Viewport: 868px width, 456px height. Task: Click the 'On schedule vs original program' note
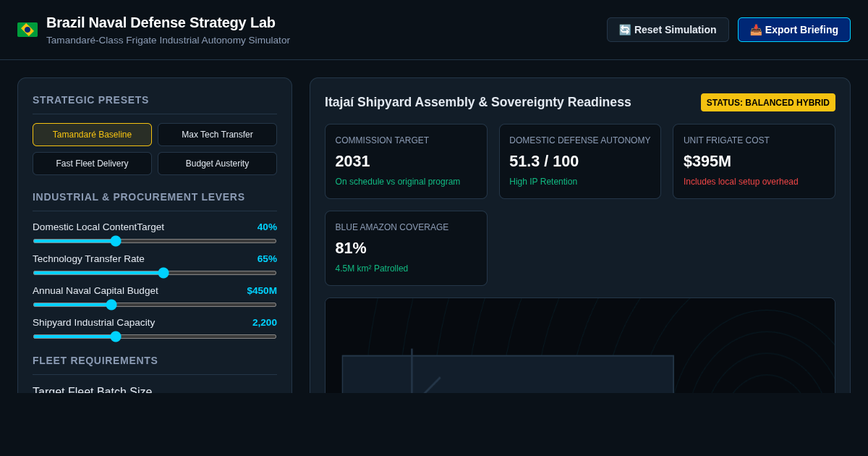(398, 182)
